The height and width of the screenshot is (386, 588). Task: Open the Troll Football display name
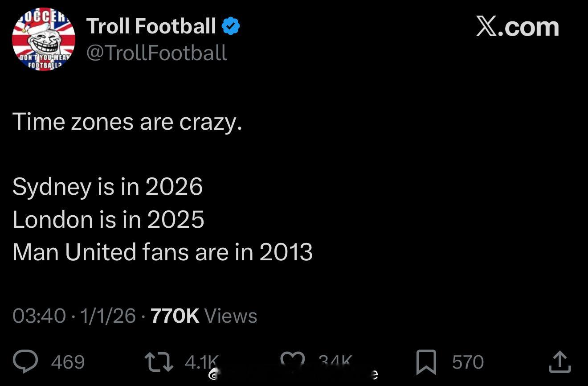[151, 26]
